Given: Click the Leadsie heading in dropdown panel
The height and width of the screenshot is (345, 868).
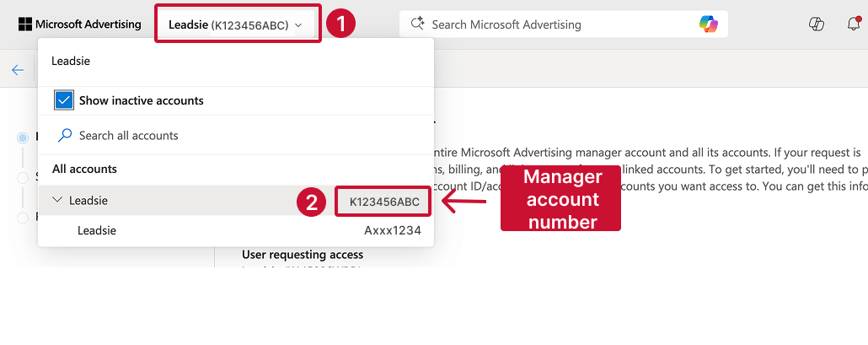Looking at the screenshot, I should (x=71, y=61).
